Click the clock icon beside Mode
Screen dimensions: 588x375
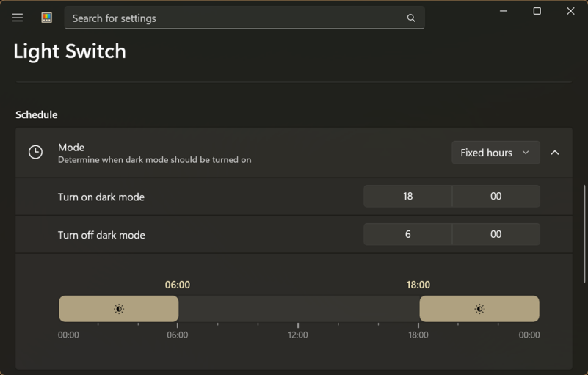point(35,152)
